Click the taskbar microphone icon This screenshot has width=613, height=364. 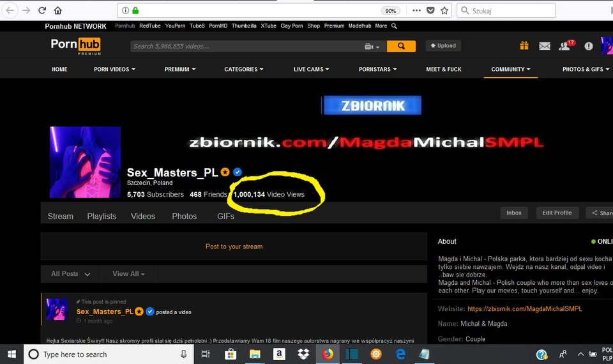pyautogui.click(x=183, y=354)
